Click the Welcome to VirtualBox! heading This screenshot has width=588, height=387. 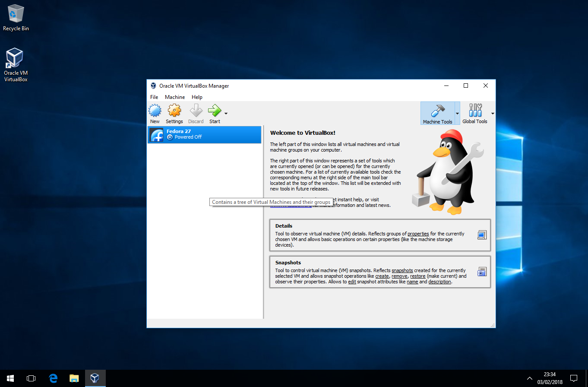(x=303, y=133)
